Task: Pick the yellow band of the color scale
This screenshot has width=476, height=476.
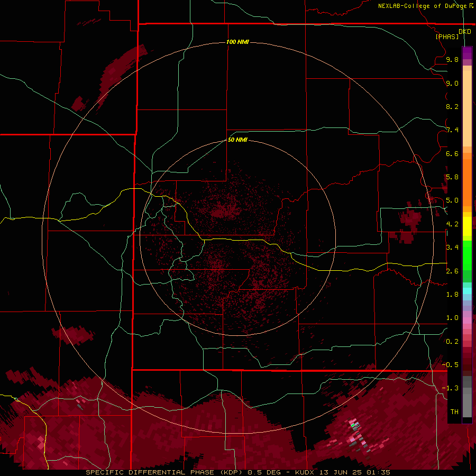Action: pyautogui.click(x=467, y=226)
